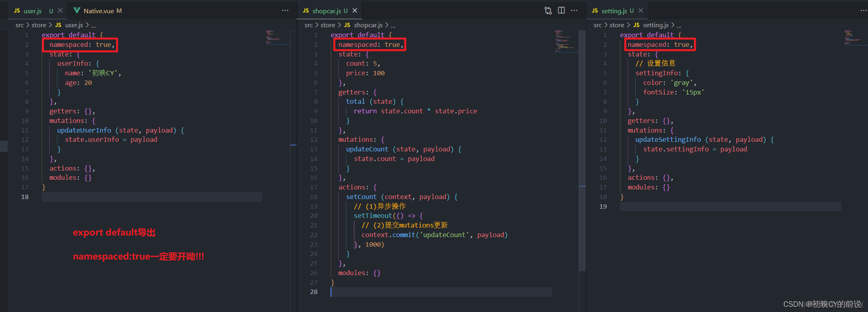This screenshot has width=868, height=312.
Task: Click 'store' breadcrumb in shopcar.js editor
Action: tap(328, 25)
